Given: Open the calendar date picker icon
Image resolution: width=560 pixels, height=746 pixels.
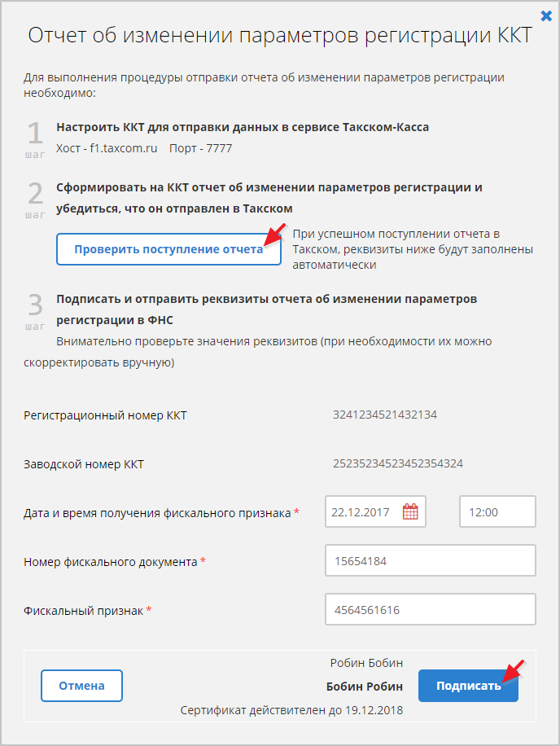Looking at the screenshot, I should pos(410,512).
